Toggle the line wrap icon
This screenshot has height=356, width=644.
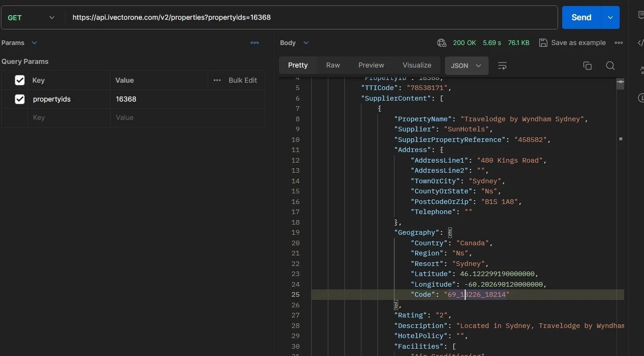[502, 66]
